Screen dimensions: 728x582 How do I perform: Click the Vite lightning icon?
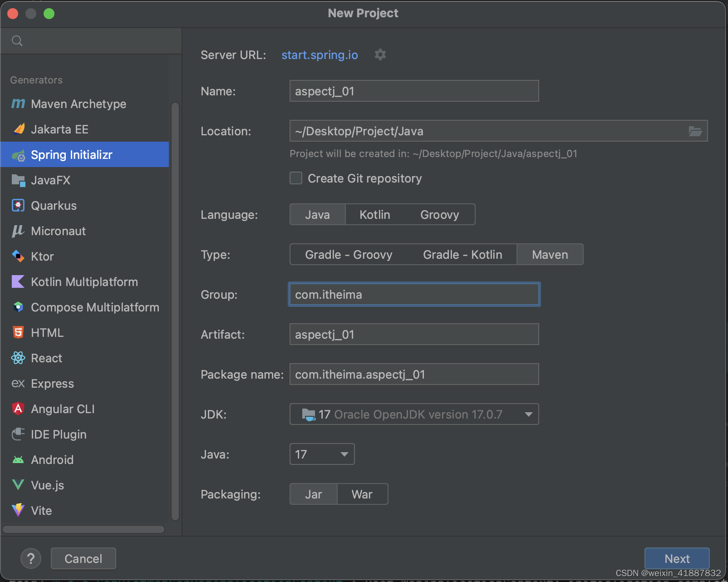[x=18, y=510]
